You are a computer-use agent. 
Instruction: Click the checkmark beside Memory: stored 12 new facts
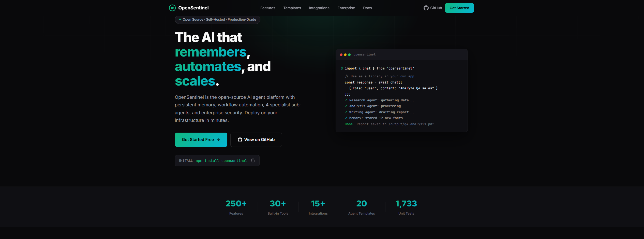(x=346, y=118)
